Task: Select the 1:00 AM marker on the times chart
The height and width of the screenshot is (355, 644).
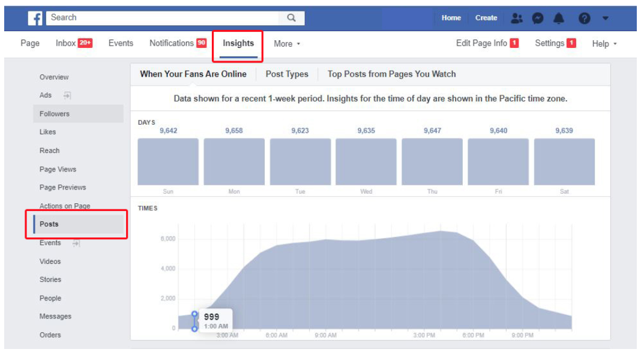Action: [194, 321]
